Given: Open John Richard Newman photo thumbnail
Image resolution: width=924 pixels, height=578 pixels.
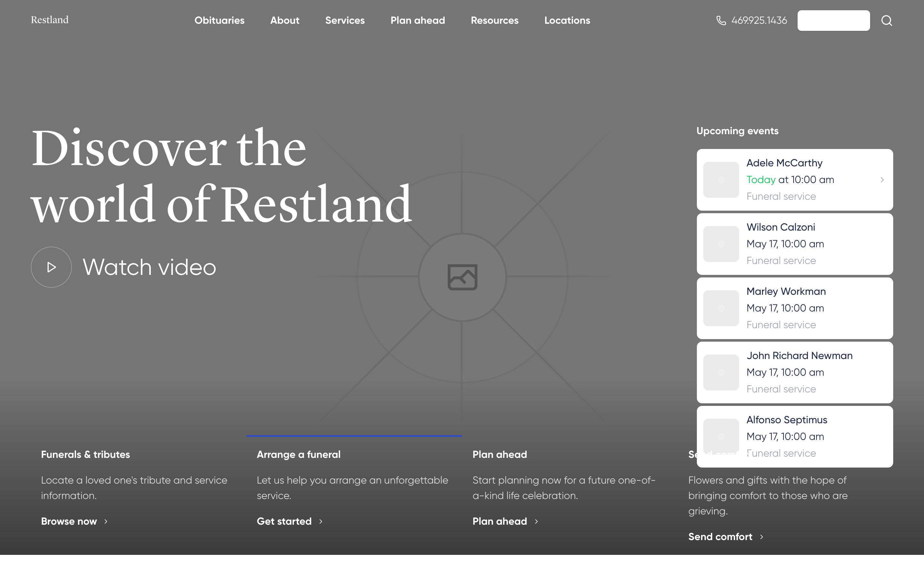Looking at the screenshot, I should (x=721, y=372).
